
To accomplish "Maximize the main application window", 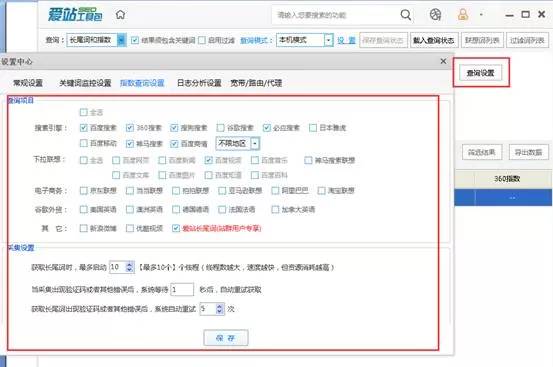I will click(525, 14).
